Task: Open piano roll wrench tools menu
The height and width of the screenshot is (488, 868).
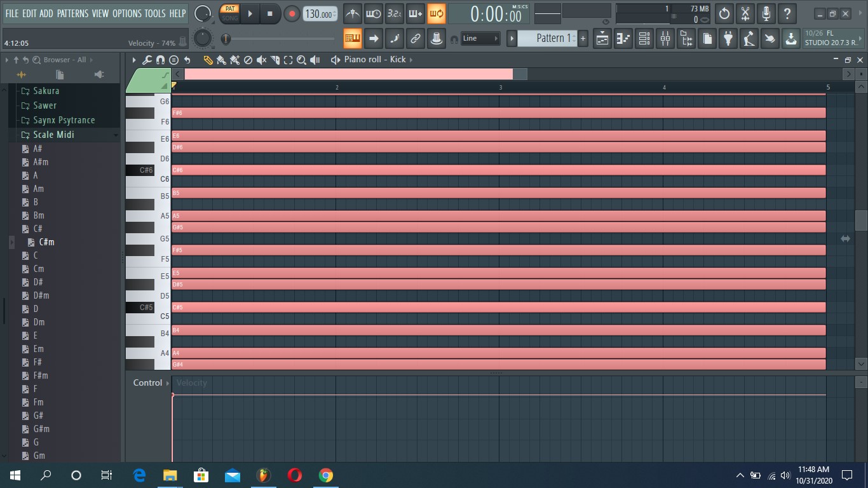Action: [x=147, y=60]
